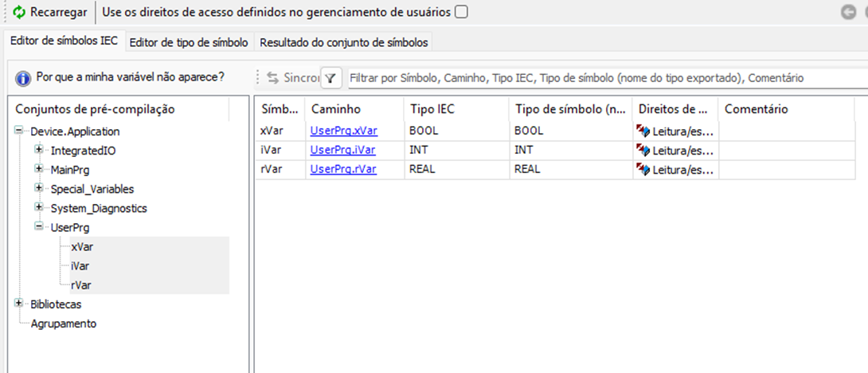Screen dimensions: 868x373
Task: Expand the IntegratedIO tree node
Action: click(38, 150)
